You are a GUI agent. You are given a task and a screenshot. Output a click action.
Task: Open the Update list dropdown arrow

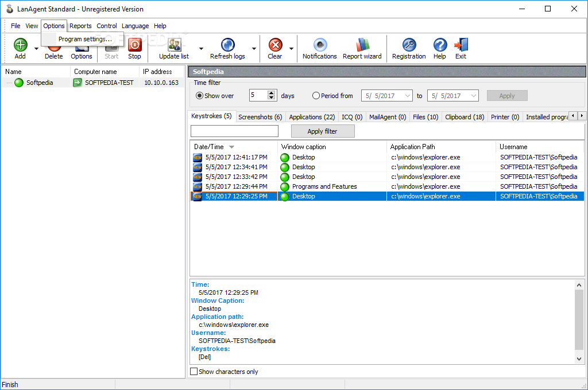pyautogui.click(x=201, y=49)
